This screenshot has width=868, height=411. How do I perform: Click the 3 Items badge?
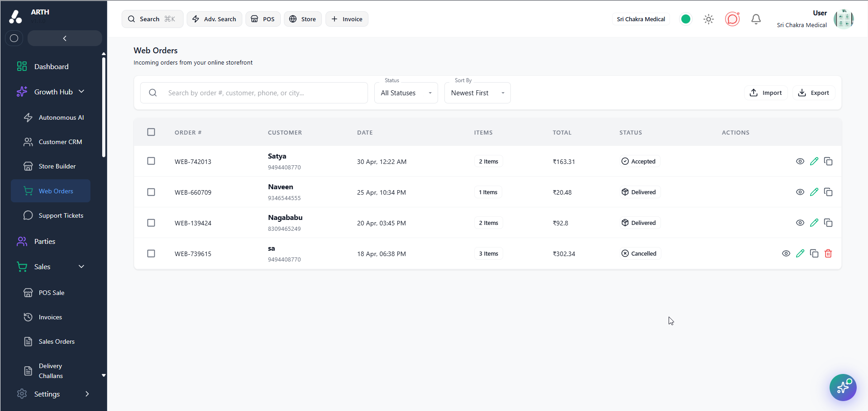click(488, 253)
